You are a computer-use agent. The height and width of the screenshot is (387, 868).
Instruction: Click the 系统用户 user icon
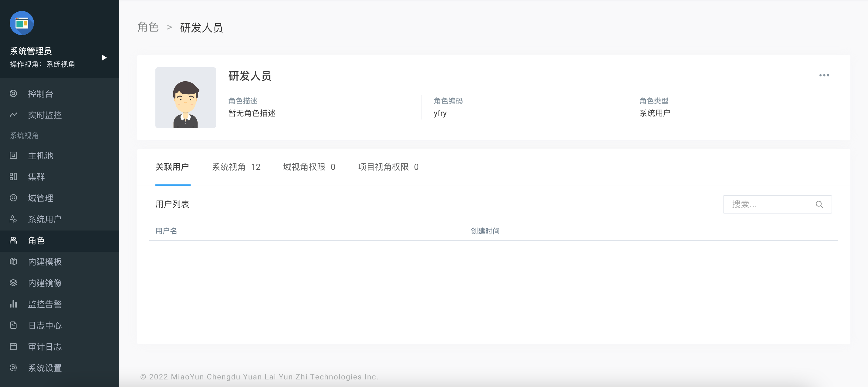pos(13,219)
